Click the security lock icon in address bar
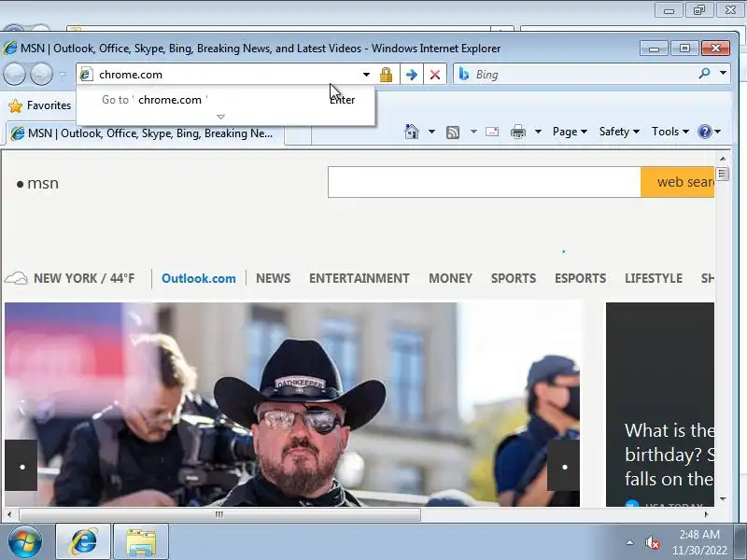The width and height of the screenshot is (747, 560). click(x=386, y=75)
